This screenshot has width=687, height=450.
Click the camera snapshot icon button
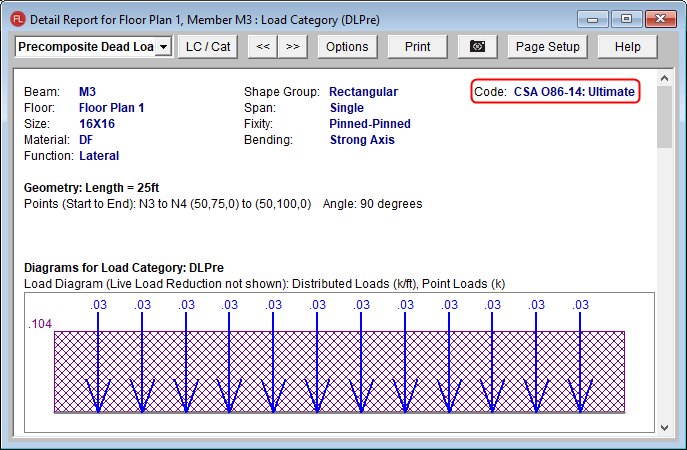point(478,46)
